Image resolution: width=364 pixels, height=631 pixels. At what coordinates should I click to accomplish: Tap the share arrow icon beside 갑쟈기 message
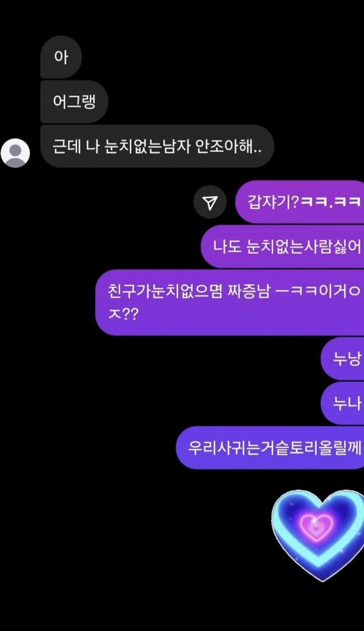(210, 203)
